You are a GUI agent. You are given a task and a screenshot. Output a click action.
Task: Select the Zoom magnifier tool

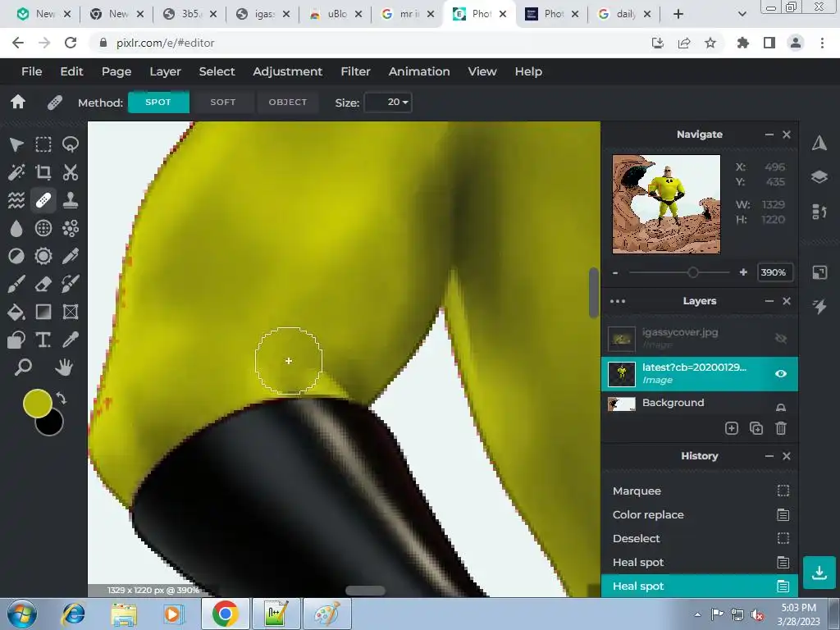(23, 367)
